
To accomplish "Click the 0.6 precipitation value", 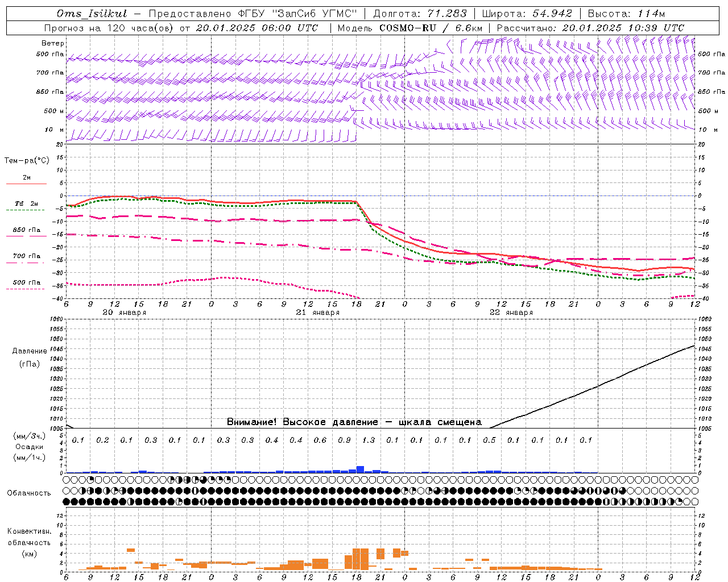I will click(320, 440).
